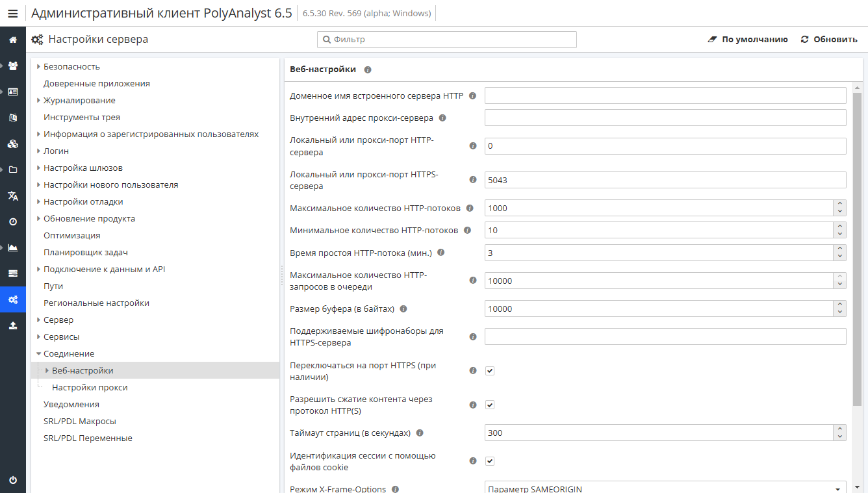868x493 pixels.
Task: Show info for Время простоя HTTP-потока
Action: pyautogui.click(x=440, y=253)
